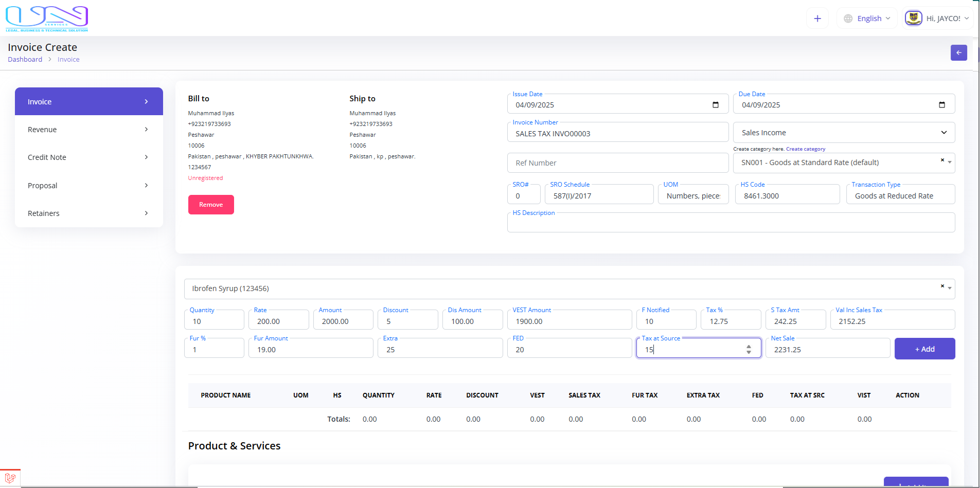Open the Revenue sidebar menu
This screenshot has height=488, width=980.
tap(88, 130)
